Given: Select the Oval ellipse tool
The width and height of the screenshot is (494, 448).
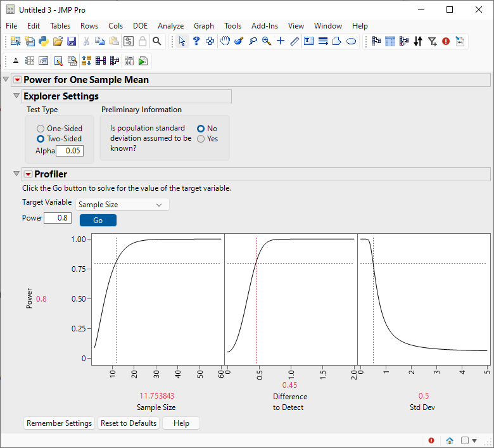Looking at the screenshot, I should 351,41.
